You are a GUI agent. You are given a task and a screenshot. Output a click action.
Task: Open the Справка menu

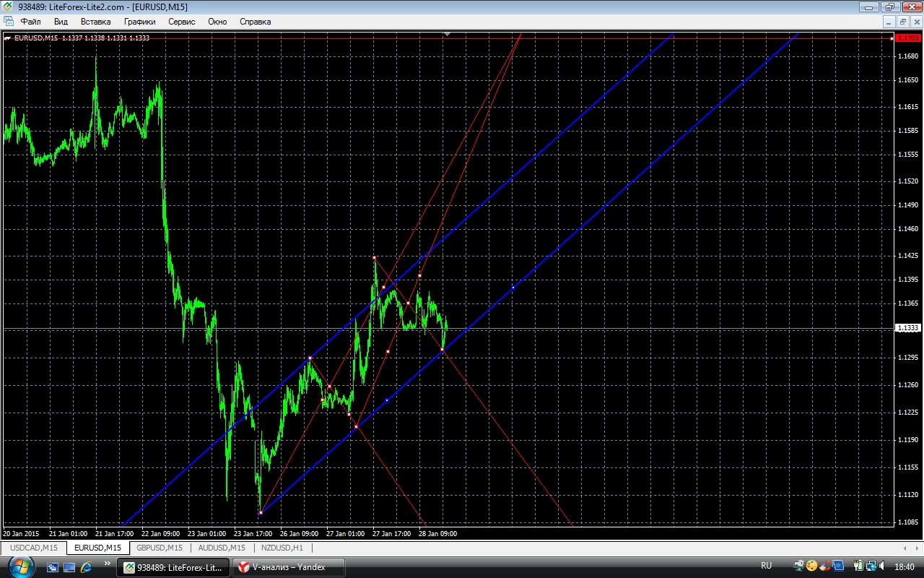pos(255,22)
